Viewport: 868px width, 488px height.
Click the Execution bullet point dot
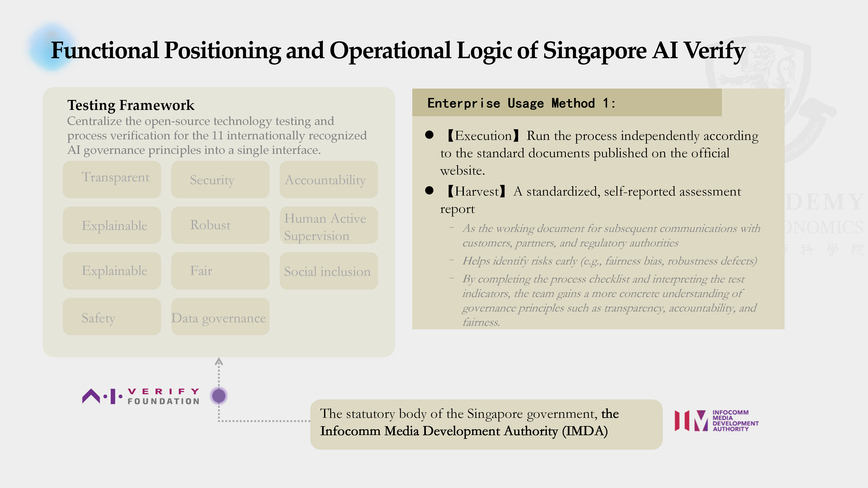pos(429,135)
